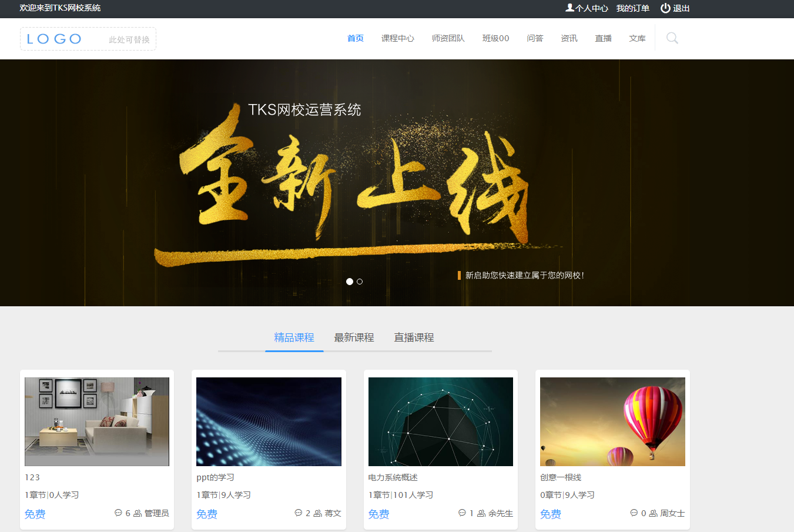This screenshot has height=532, width=794.
Task: Switch to the 最新课程 tab
Action: click(x=354, y=337)
